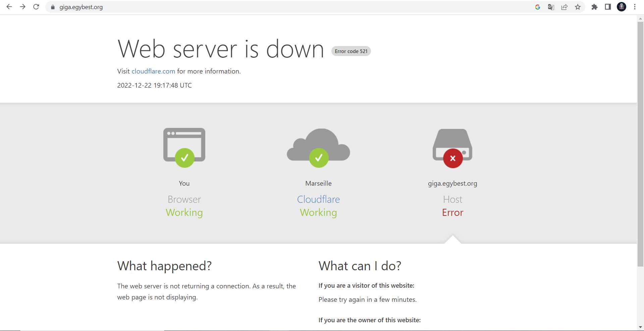Open the translate page icon

(x=551, y=7)
